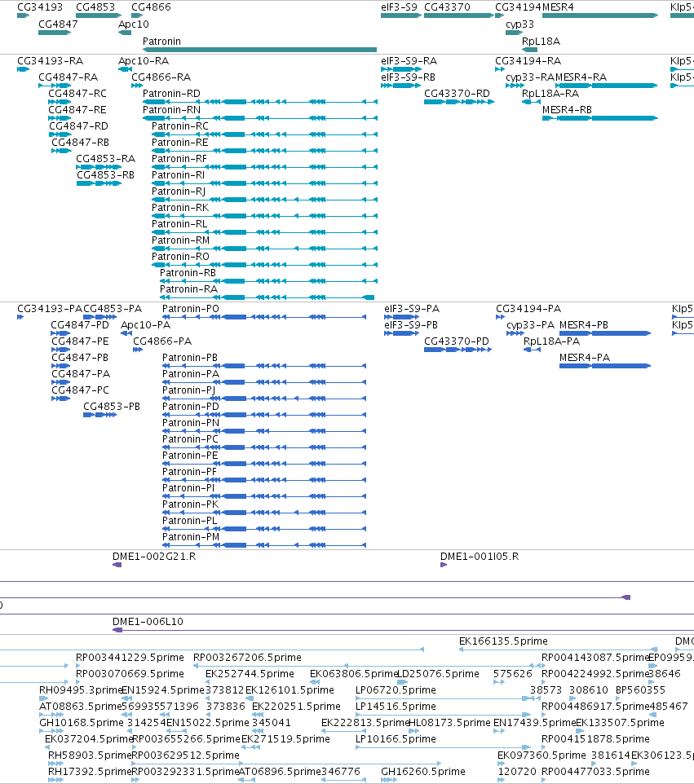The width and height of the screenshot is (694, 784).
Task: Select protein CG4866-PA
Action: [x=138, y=350]
